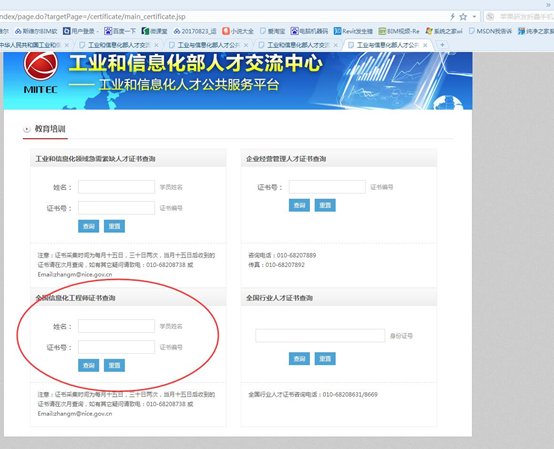Screen dimensions: 554x449
Task: Click 重置 button in 全国信息化工程师证书查询 section
Action: point(114,365)
